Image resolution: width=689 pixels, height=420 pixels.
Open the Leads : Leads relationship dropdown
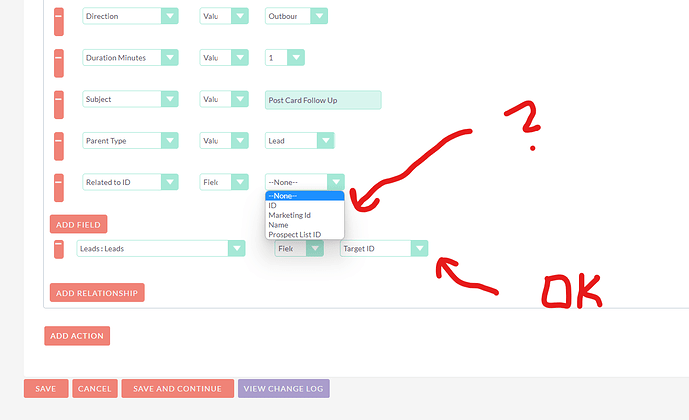coord(161,249)
